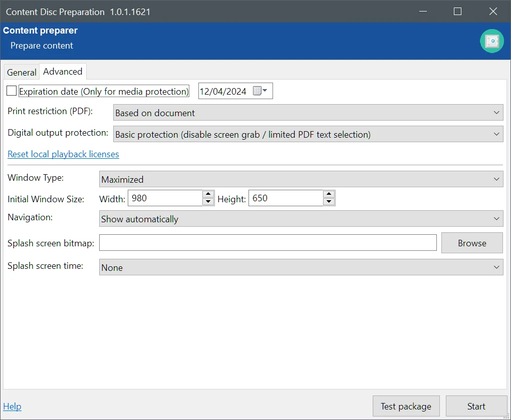Expand the Window Type dropdown
The image size is (511, 420).
point(301,179)
